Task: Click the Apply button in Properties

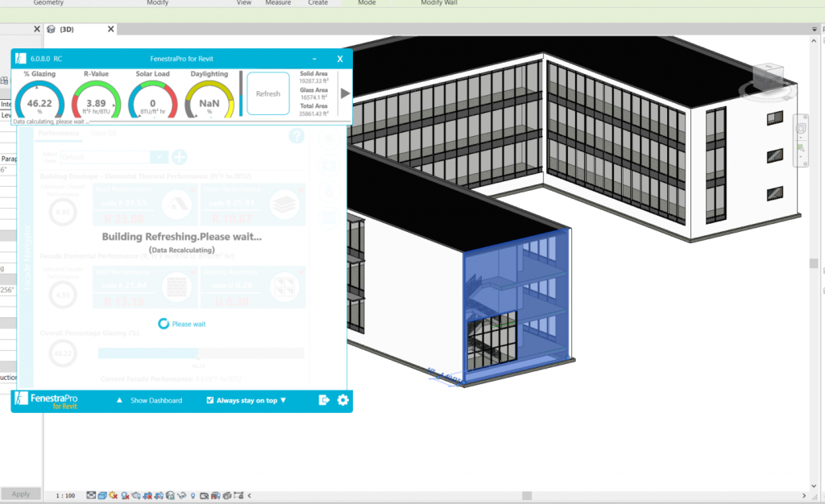Action: point(21,494)
